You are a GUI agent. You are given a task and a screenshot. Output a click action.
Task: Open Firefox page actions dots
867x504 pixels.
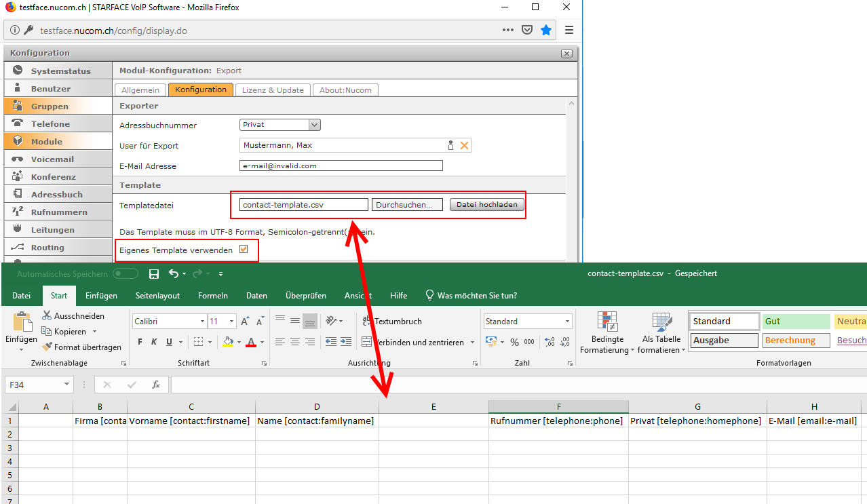[x=507, y=30]
